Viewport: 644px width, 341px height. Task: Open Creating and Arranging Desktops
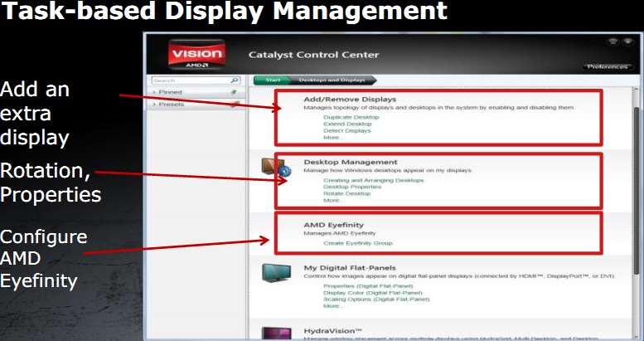pos(373,180)
